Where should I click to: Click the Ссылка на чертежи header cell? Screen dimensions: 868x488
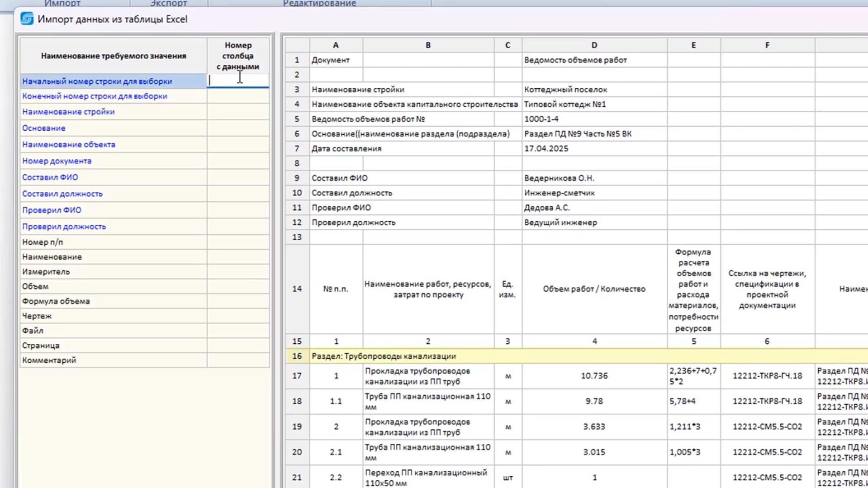click(x=767, y=289)
